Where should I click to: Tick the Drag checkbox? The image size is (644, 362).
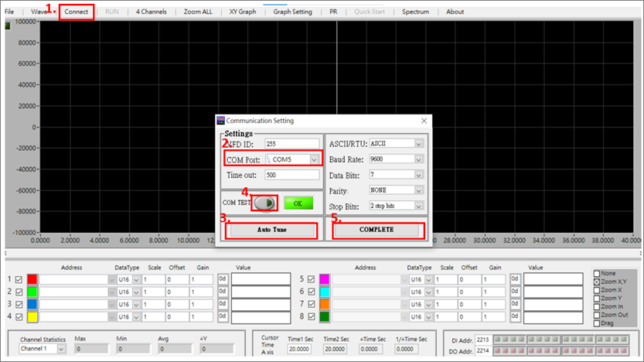[x=597, y=323]
